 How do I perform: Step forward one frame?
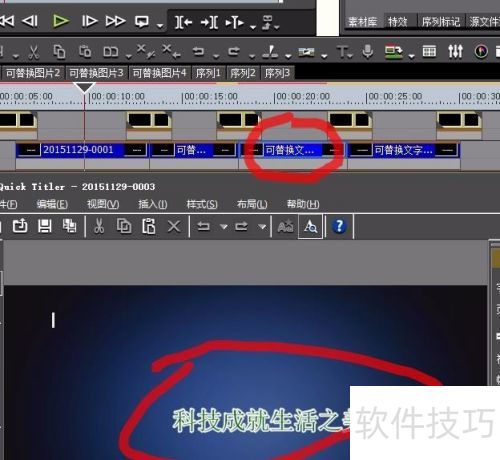(x=89, y=21)
